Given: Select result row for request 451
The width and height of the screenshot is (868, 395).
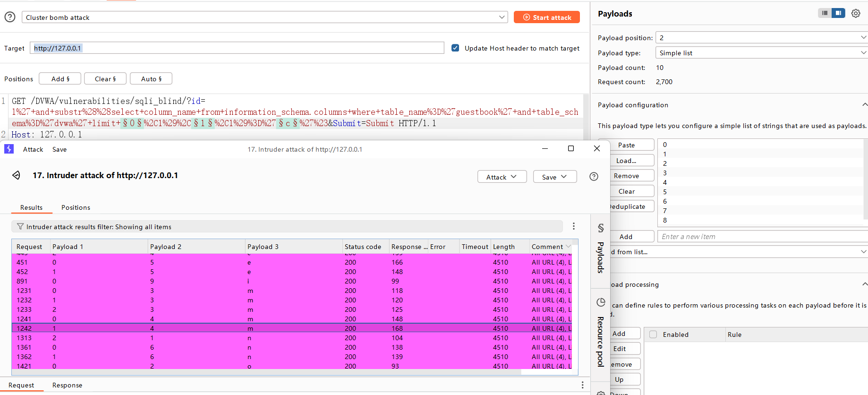Looking at the screenshot, I should pyautogui.click(x=291, y=262).
